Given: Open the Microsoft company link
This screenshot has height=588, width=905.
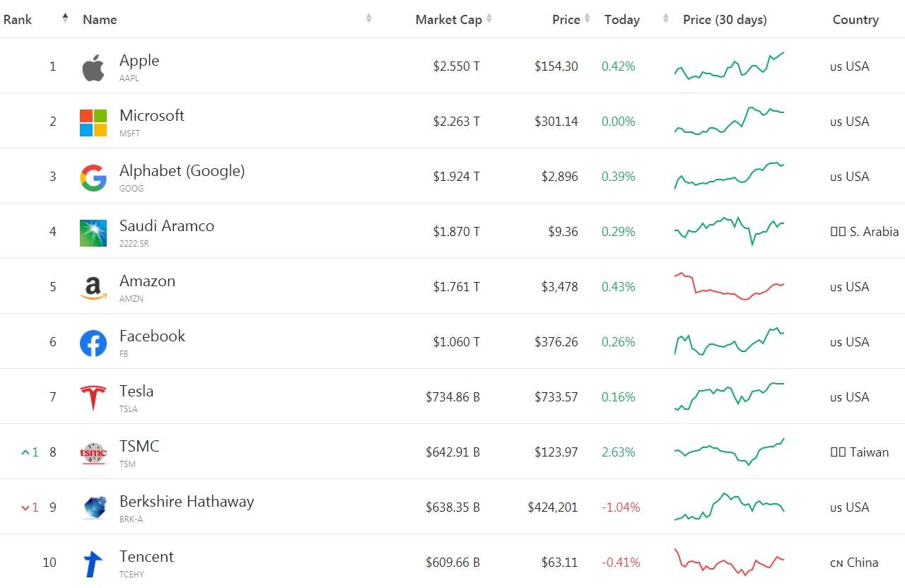Looking at the screenshot, I should tap(152, 116).
